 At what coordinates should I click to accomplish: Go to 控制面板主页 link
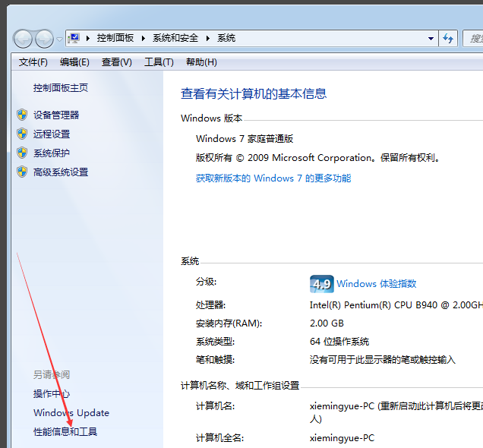click(61, 88)
